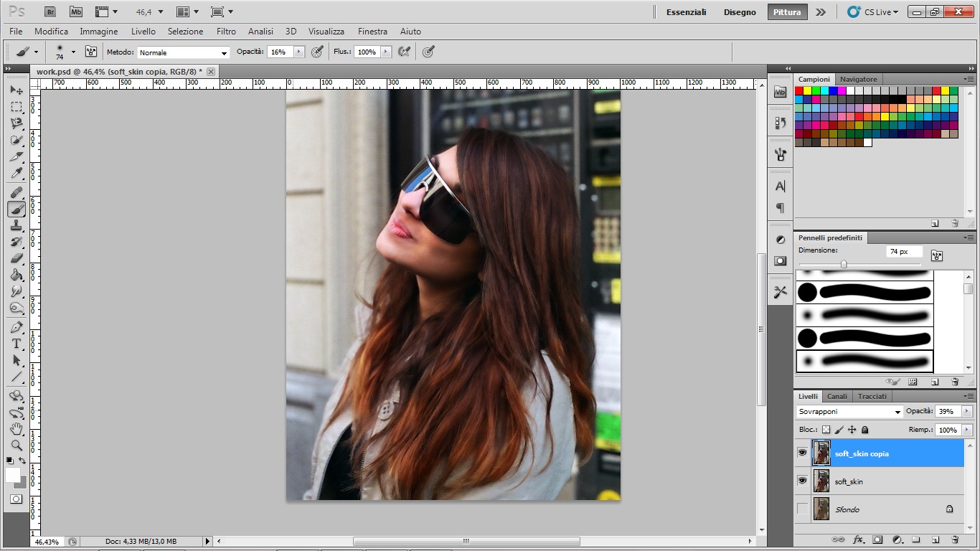Select the Eyedropper tool
The width and height of the screenshot is (980, 551).
click(17, 173)
